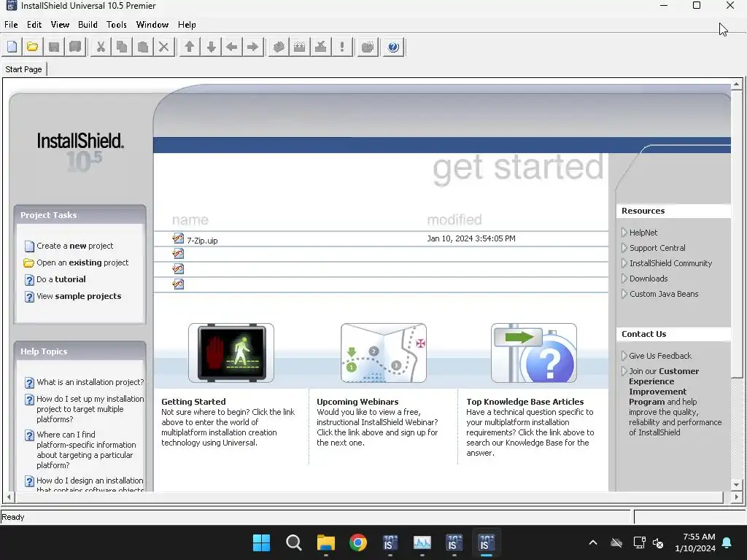Viewport: 747px width, 560px height.
Task: Click the Paste toolbar icon
Action: click(x=142, y=47)
